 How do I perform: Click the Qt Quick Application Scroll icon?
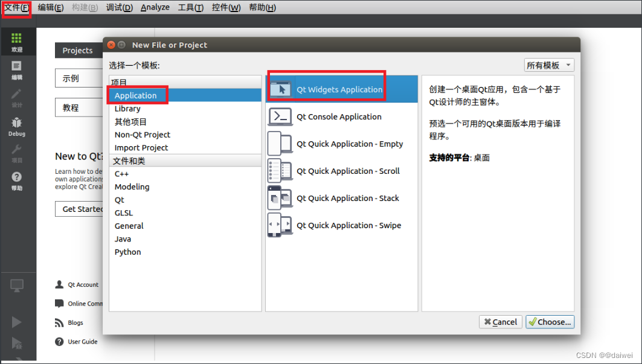(x=280, y=171)
